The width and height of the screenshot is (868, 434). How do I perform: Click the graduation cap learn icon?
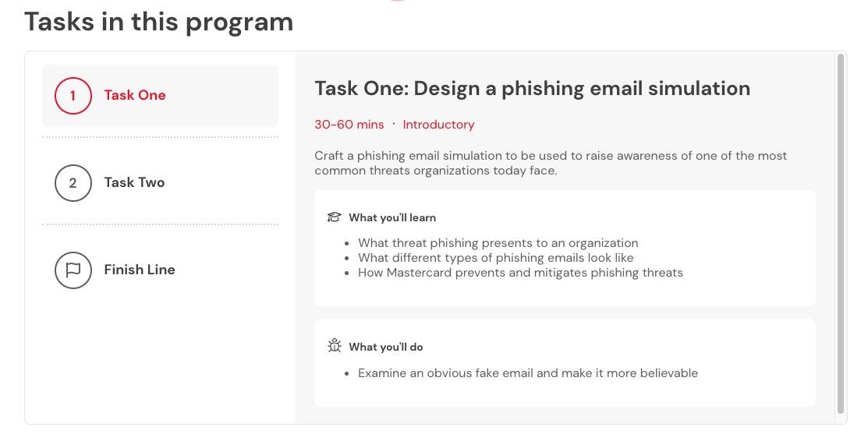335,217
